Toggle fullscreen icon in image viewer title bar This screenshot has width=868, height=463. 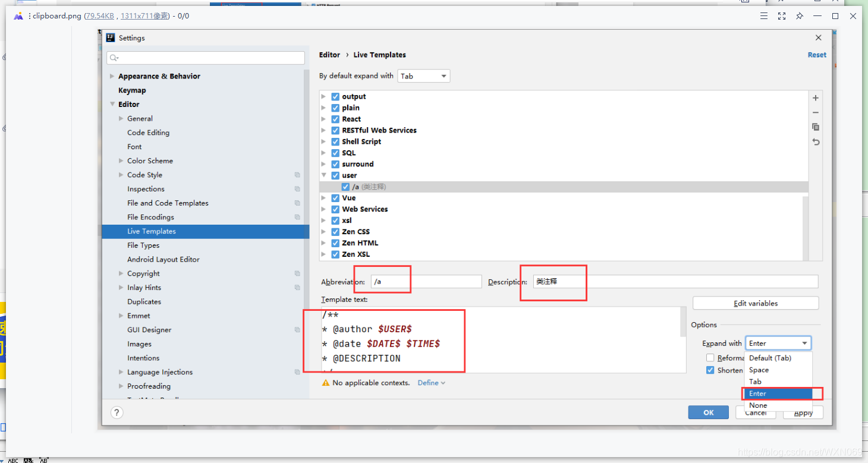tap(782, 16)
